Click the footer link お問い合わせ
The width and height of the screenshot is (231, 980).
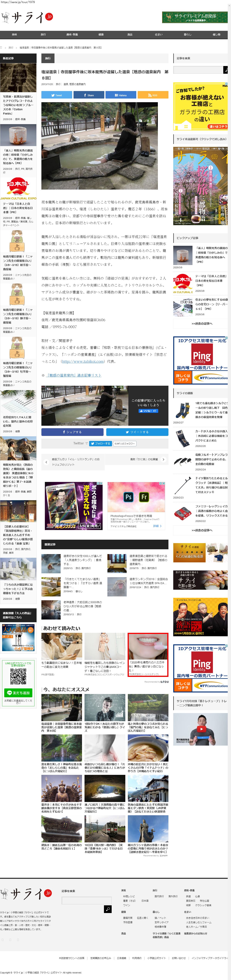pyautogui.click(x=178, y=958)
